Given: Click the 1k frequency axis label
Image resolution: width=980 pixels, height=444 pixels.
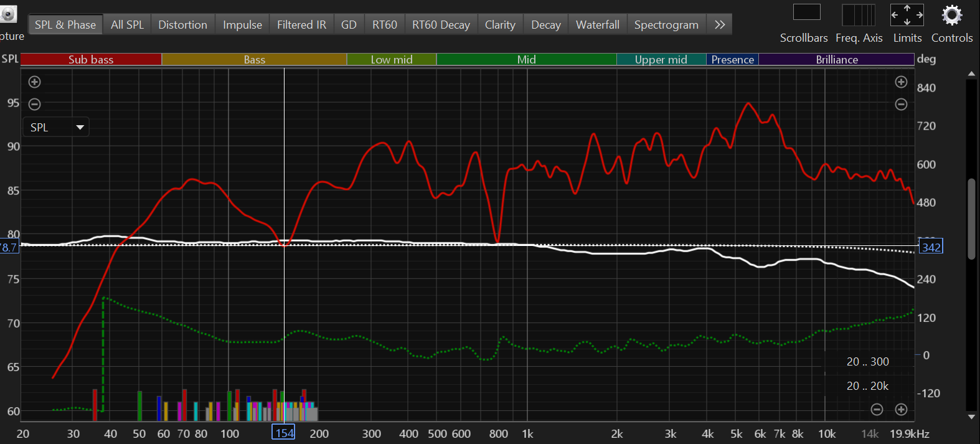Looking at the screenshot, I should [527, 434].
